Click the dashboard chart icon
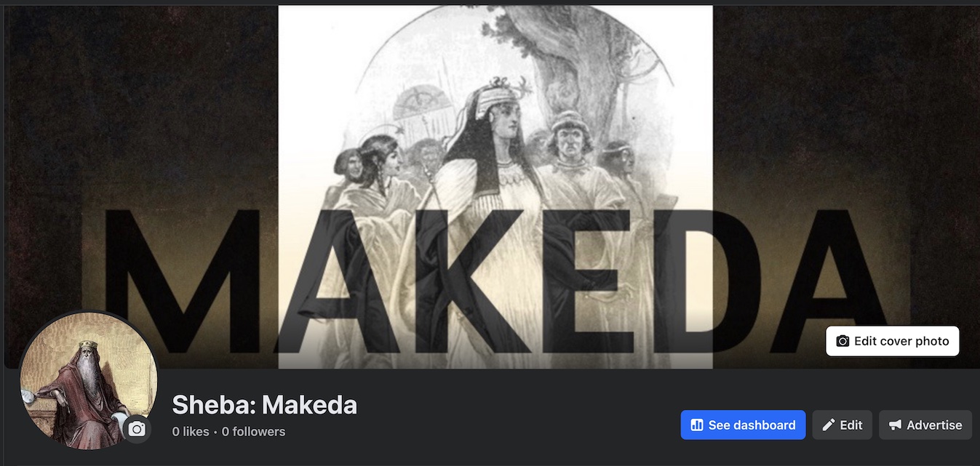 pyautogui.click(x=697, y=425)
